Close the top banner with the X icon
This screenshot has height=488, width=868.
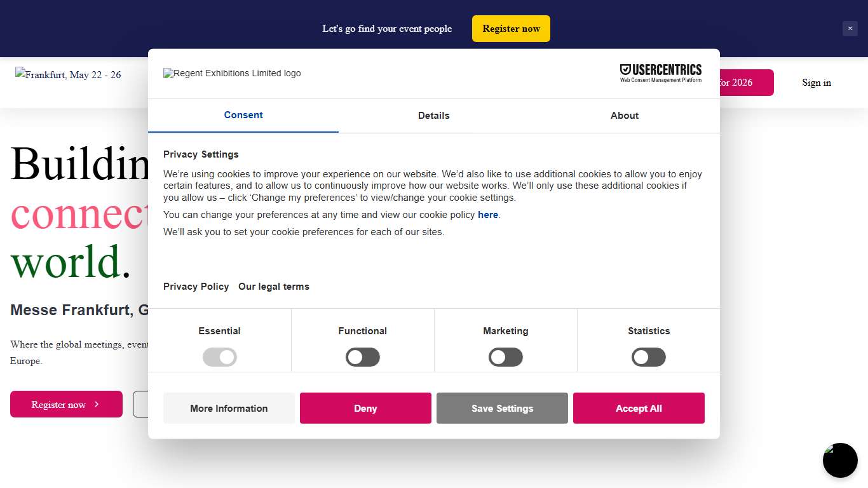click(x=850, y=29)
